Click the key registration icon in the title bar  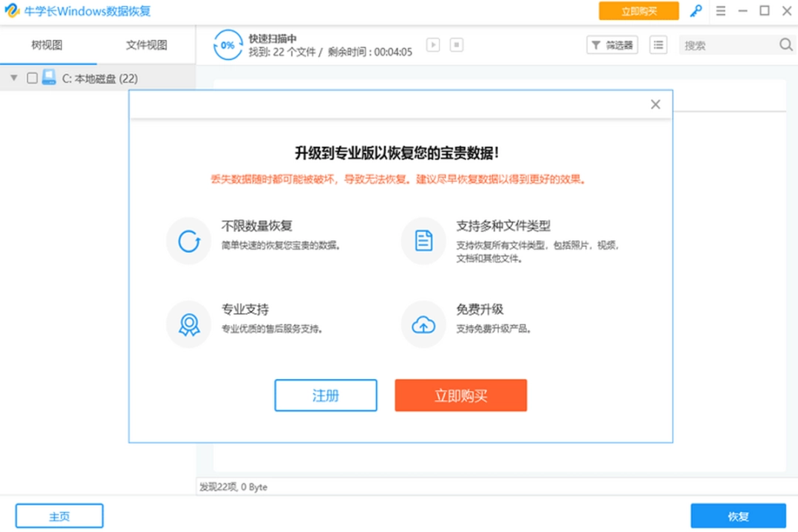696,10
